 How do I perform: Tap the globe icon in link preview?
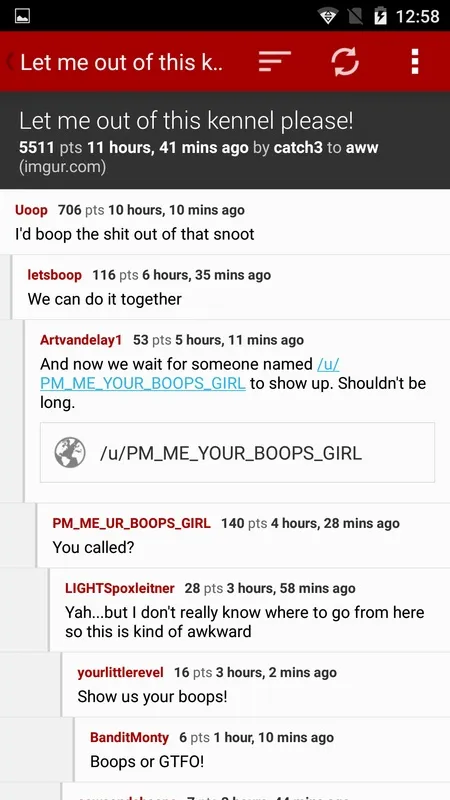coord(70,452)
